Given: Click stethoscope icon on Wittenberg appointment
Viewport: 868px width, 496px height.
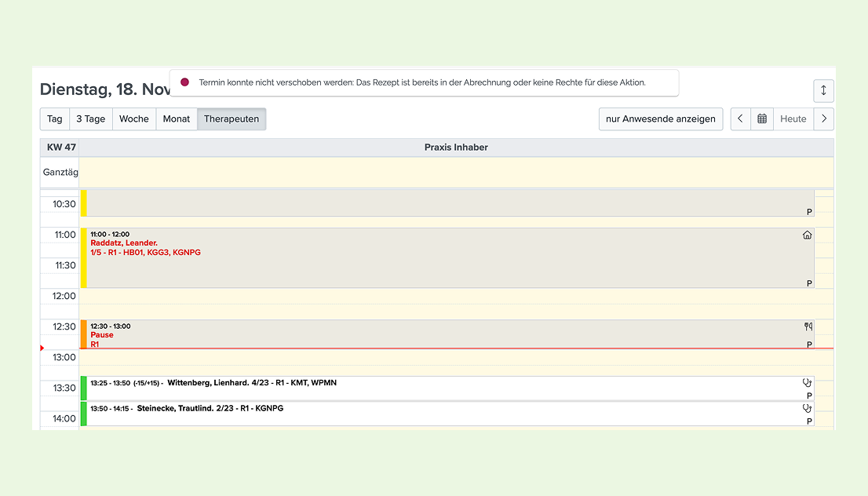Looking at the screenshot, I should (807, 382).
